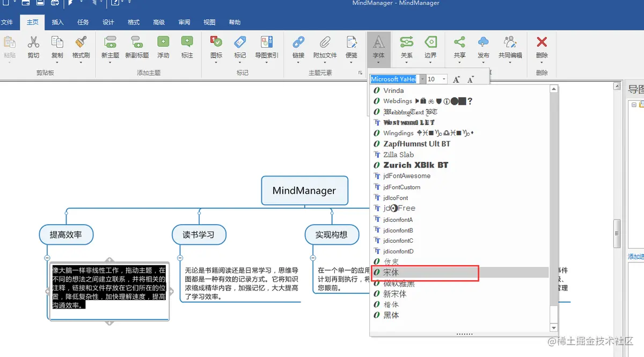Image resolution: width=644 pixels, height=357 pixels.
Task: Click the Share (共享) icon
Action: (x=459, y=42)
